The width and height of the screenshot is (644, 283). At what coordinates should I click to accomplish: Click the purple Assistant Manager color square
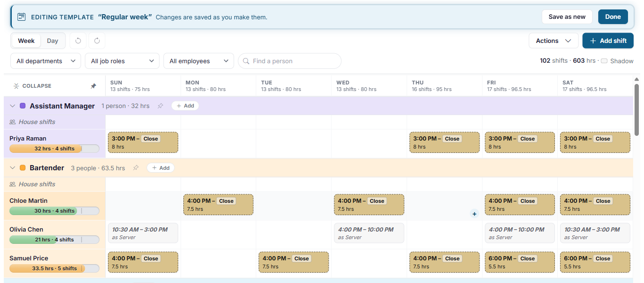pyautogui.click(x=23, y=106)
